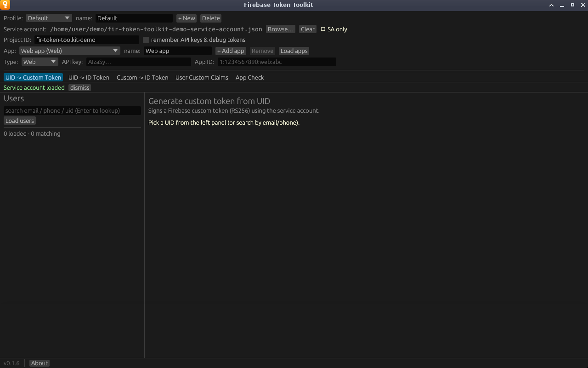
Task: Click the v0.1.6 version label
Action: (11, 363)
